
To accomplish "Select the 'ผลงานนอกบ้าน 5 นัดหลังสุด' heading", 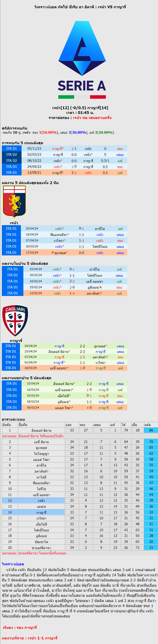I will tap(27, 378).
